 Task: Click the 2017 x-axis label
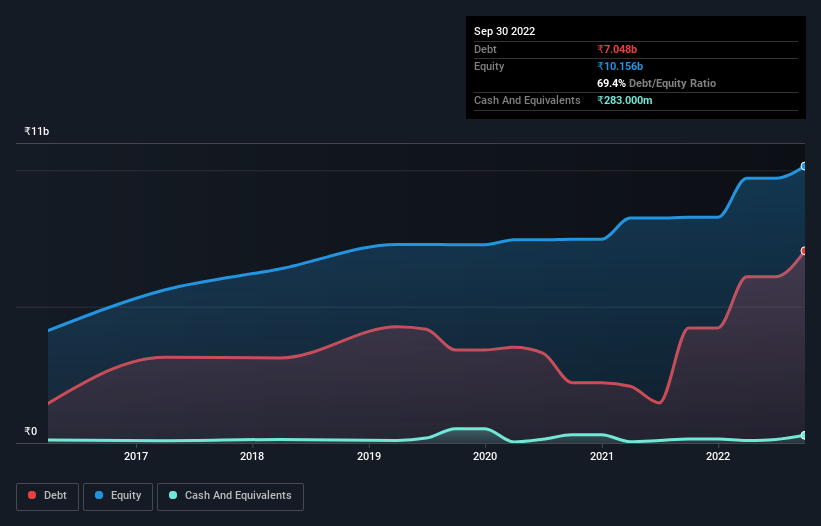tap(136, 456)
